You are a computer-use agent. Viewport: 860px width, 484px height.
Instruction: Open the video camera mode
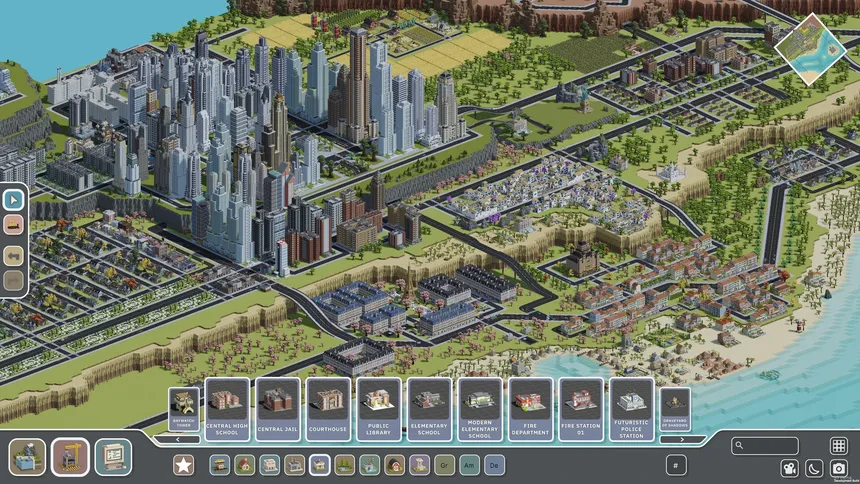point(789,468)
